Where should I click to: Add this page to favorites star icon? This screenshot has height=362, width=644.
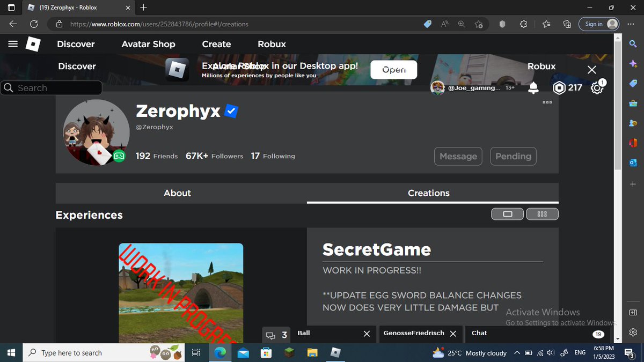click(x=479, y=24)
